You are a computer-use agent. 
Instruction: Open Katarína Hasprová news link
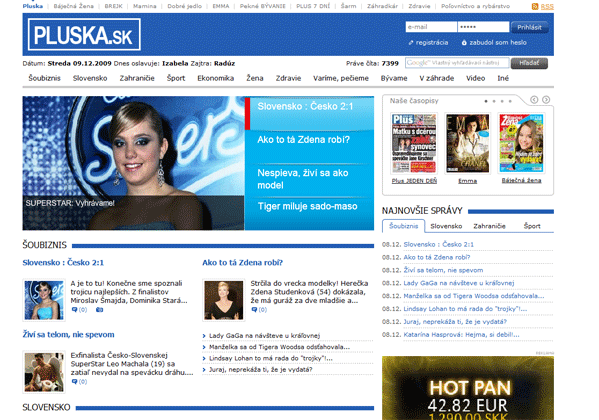461,334
